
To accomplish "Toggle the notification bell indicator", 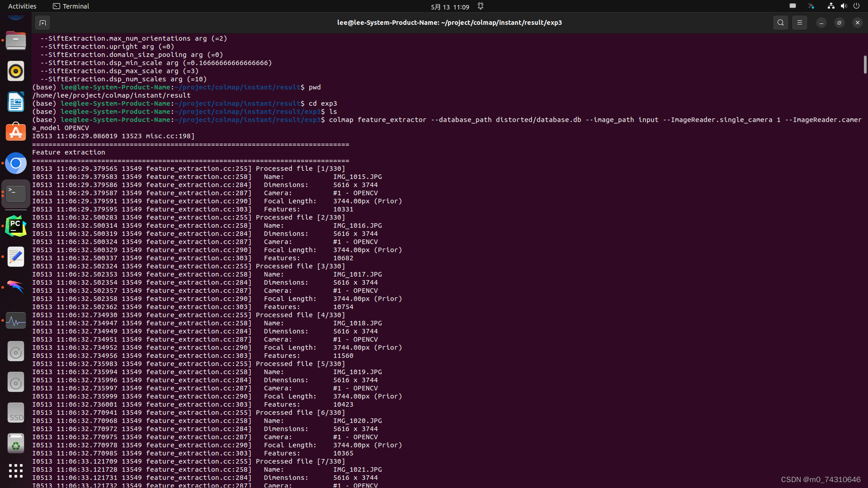I will coord(481,6).
